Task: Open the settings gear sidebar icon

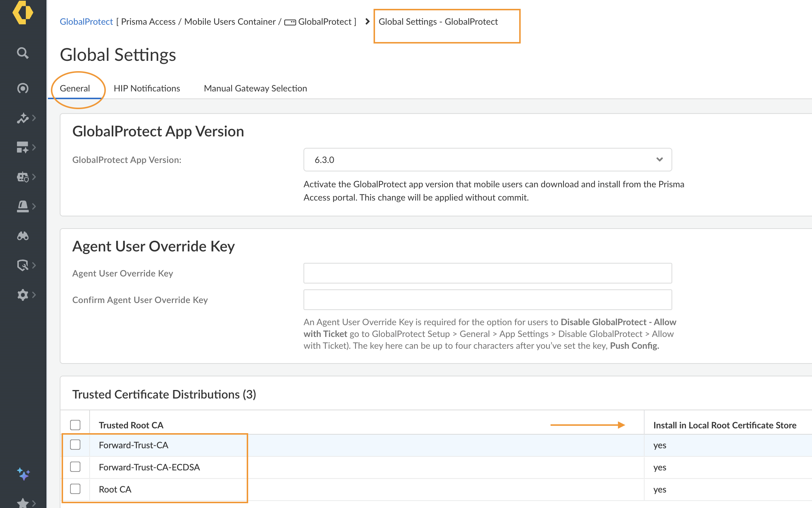Action: (x=22, y=295)
